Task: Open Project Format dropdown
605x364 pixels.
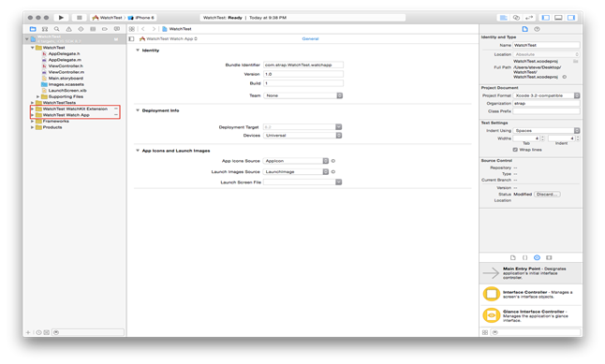Action: click(x=546, y=95)
